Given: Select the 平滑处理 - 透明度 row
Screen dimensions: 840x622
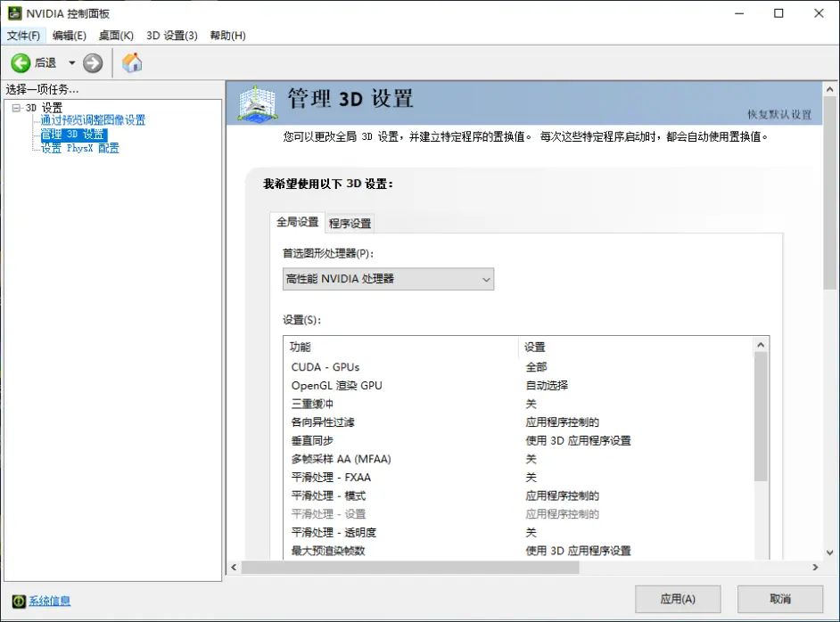Looking at the screenshot, I should point(519,533).
